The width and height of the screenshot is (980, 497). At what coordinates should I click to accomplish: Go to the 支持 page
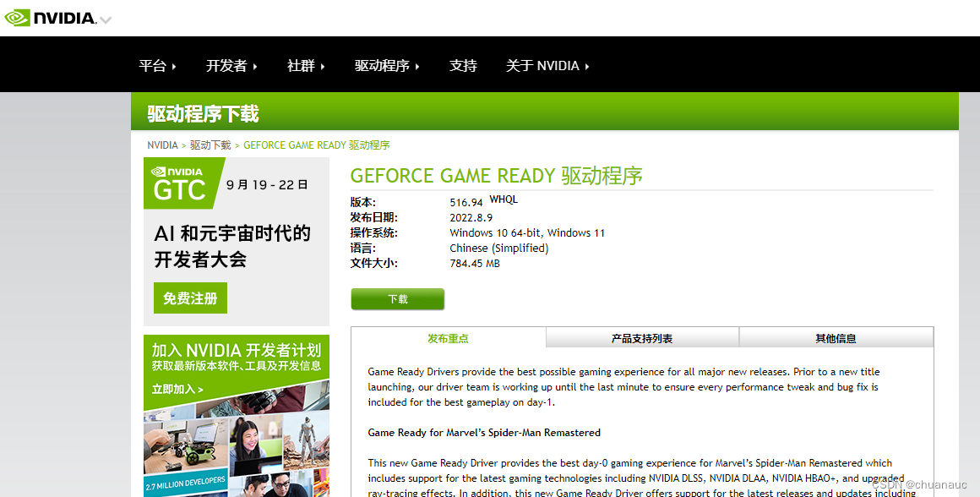(x=463, y=66)
